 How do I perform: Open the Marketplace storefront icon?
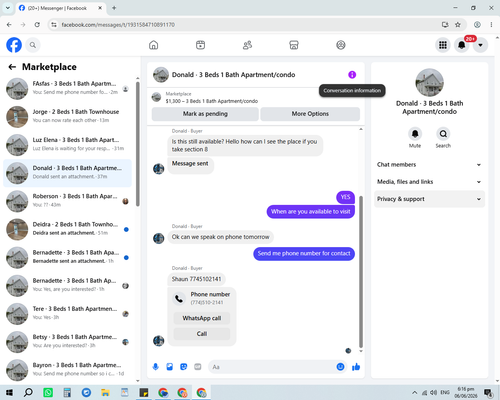pos(294,45)
